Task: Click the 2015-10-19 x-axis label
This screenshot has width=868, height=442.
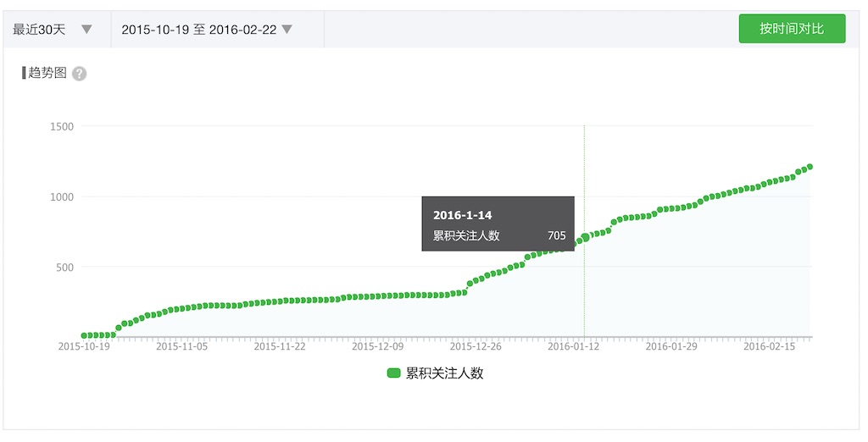Action: point(84,346)
